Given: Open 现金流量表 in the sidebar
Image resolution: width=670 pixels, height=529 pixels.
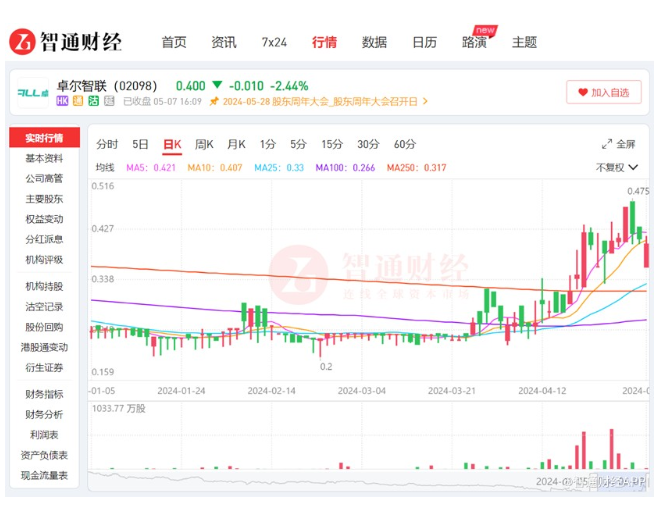Looking at the screenshot, I should click(44, 475).
